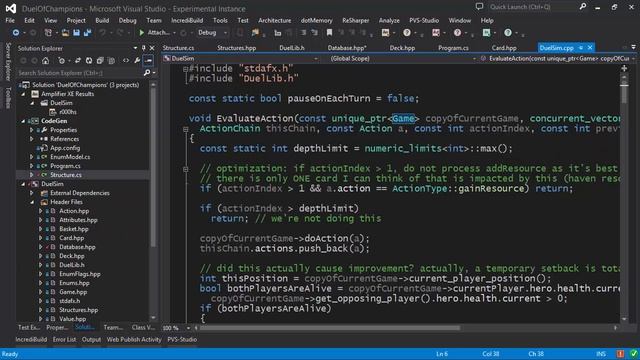The image size is (640, 360).
Task: Toggle Show All Files in Solution Explorer
Action: click(111, 60)
